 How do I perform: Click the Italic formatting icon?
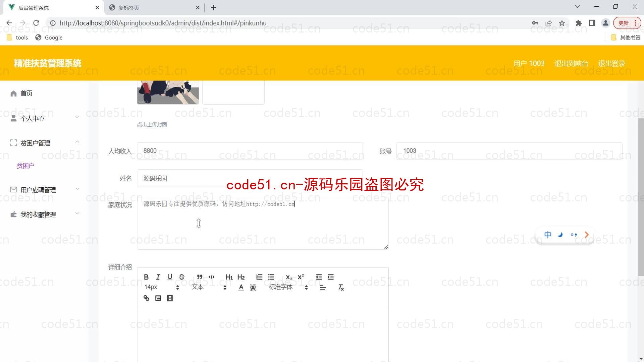coord(157,277)
